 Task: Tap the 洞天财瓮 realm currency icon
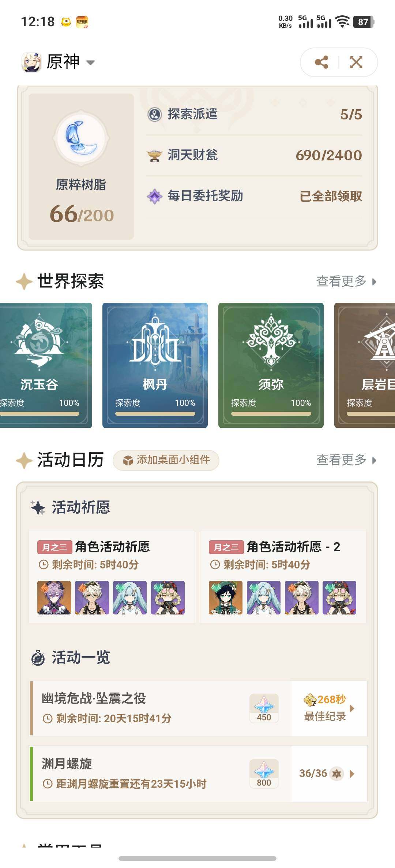point(154,155)
